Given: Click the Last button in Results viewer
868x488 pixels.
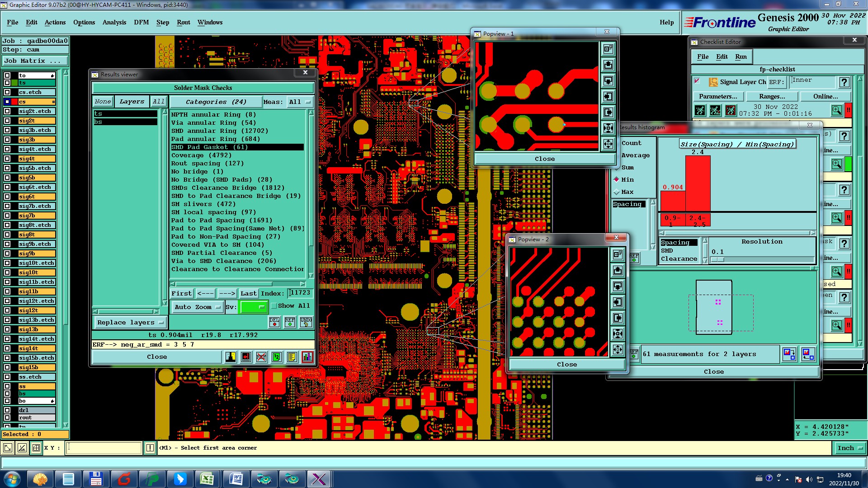Looking at the screenshot, I should click(248, 293).
